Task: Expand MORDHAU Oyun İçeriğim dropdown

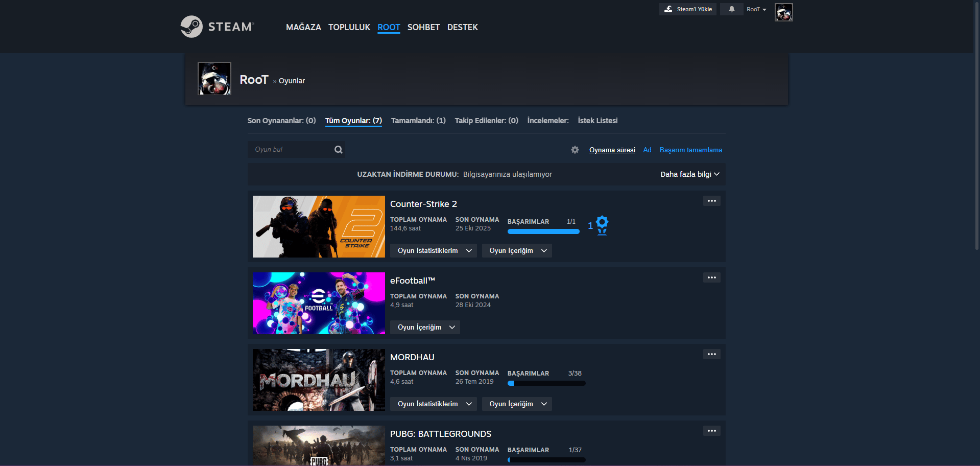Action: (x=517, y=404)
